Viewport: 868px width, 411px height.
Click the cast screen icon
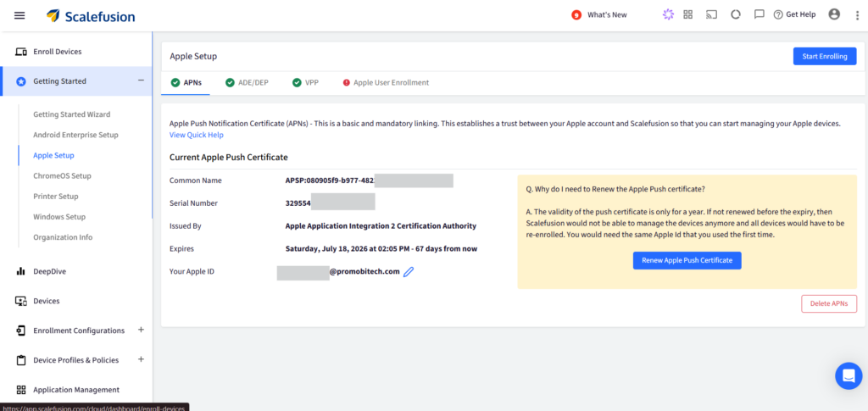(x=711, y=15)
